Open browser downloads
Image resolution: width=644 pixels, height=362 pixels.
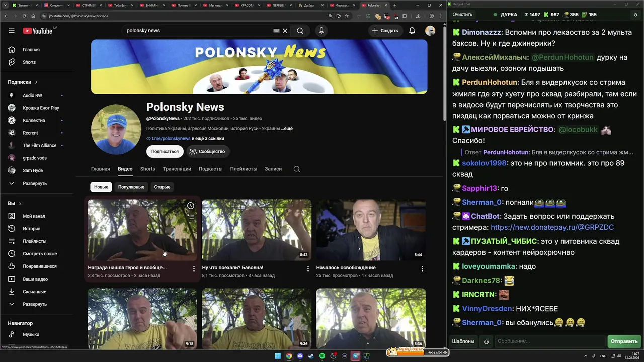point(418,16)
